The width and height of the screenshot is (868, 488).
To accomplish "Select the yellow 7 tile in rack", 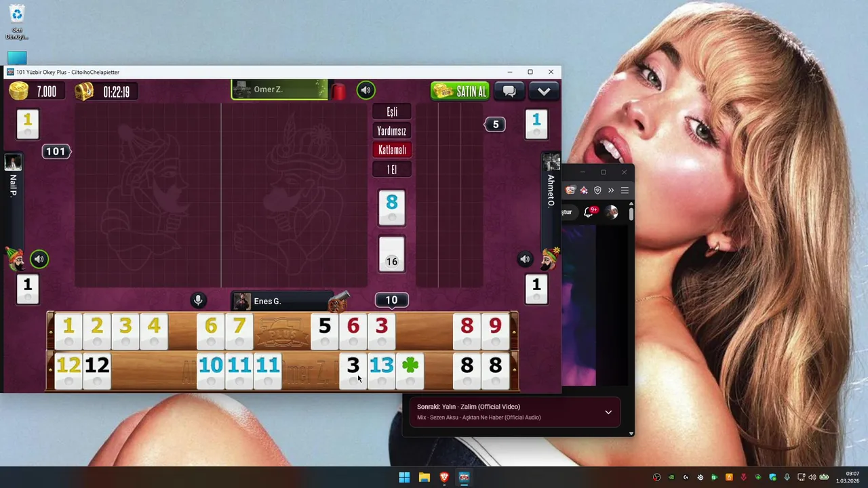I will coord(239,331).
